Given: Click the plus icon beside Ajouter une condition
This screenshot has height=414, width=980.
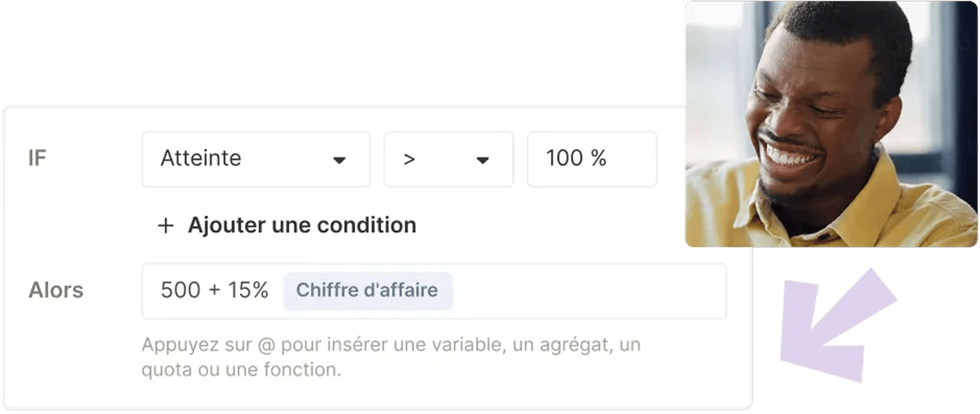Looking at the screenshot, I should [166, 226].
